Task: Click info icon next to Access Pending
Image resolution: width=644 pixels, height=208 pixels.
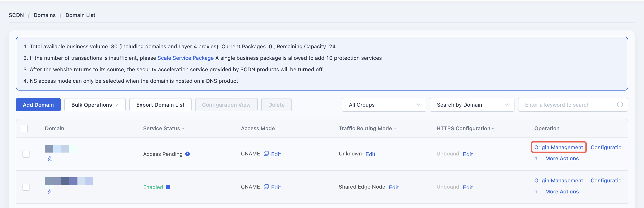Action: pos(187,154)
